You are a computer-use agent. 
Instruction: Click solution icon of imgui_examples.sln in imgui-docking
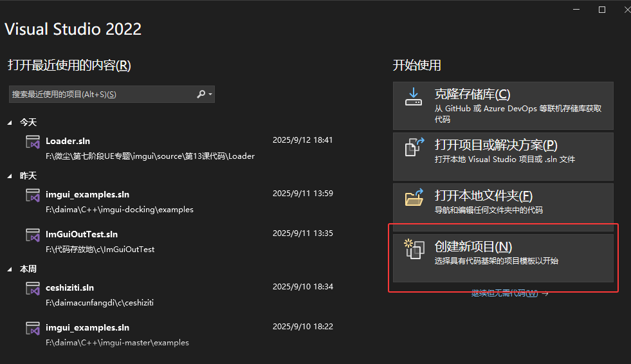[33, 195]
